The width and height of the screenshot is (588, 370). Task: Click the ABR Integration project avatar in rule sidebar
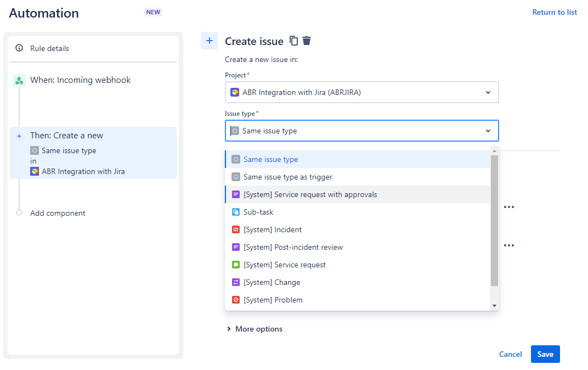35,171
